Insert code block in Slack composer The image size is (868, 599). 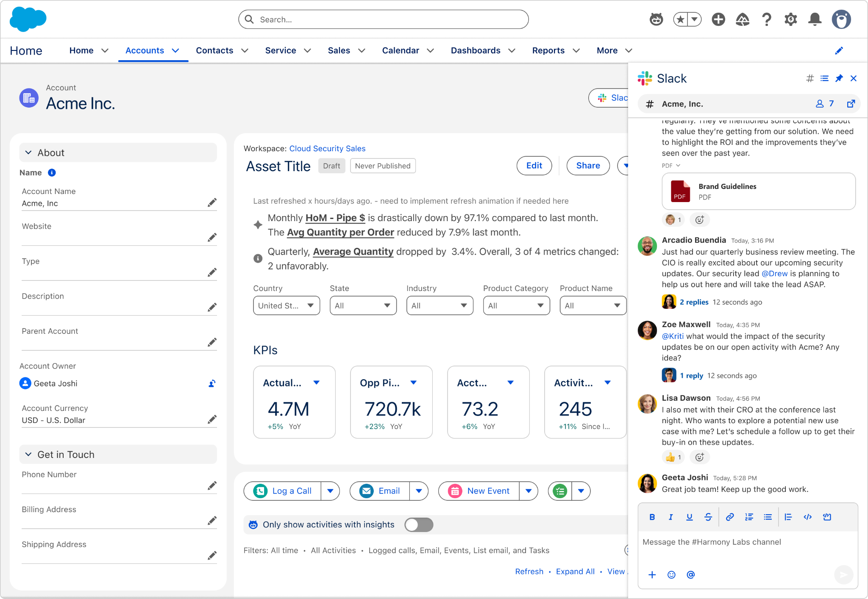pyautogui.click(x=827, y=517)
